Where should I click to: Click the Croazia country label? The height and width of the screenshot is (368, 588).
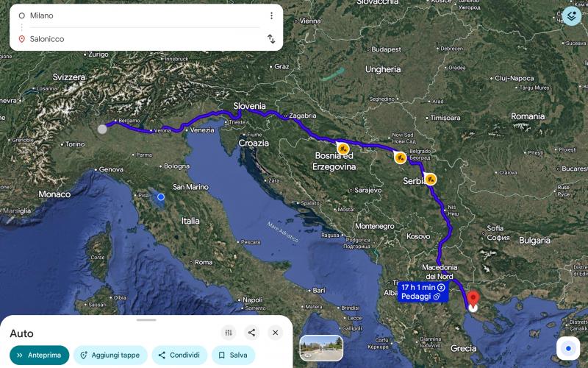[254, 143]
